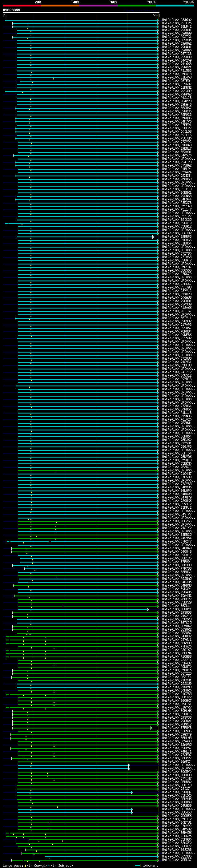Select hit UniRef100_C6TIC8
Screen dimensions: 197x868
[177, 54]
